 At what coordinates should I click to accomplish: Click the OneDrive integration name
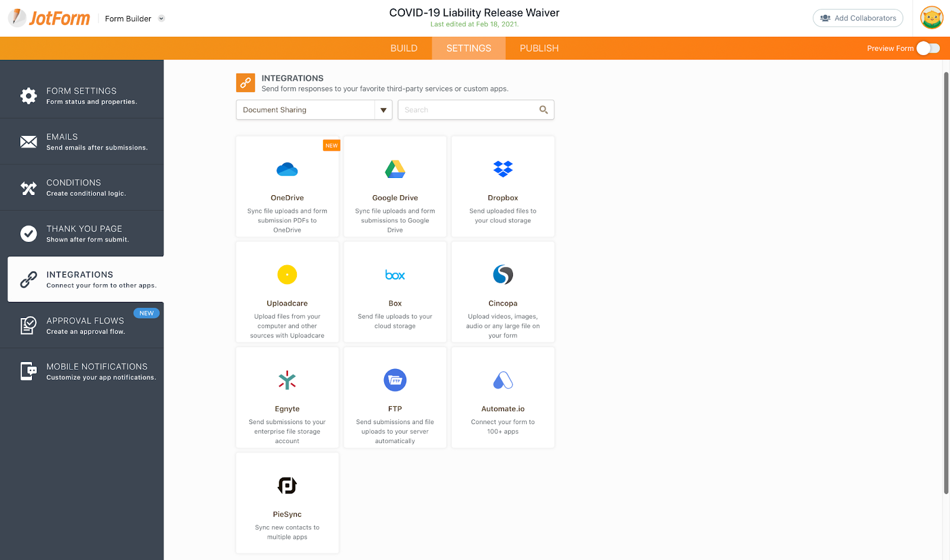(x=287, y=198)
